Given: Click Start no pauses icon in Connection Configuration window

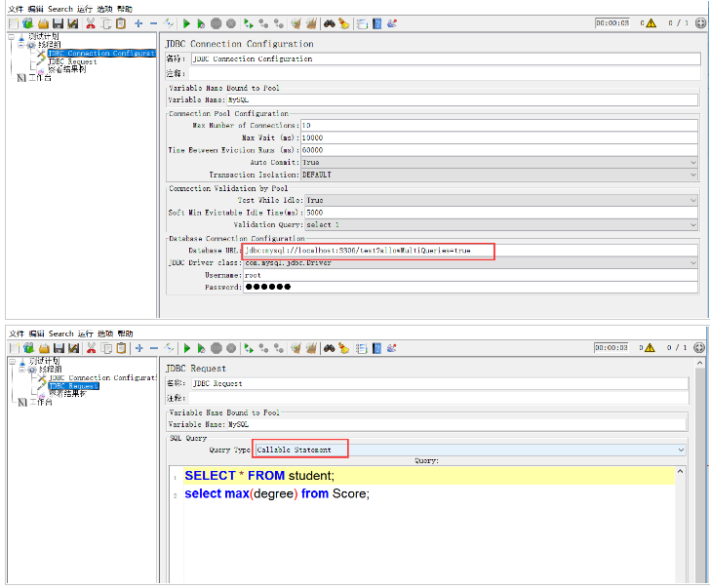Looking at the screenshot, I should click(x=201, y=23).
